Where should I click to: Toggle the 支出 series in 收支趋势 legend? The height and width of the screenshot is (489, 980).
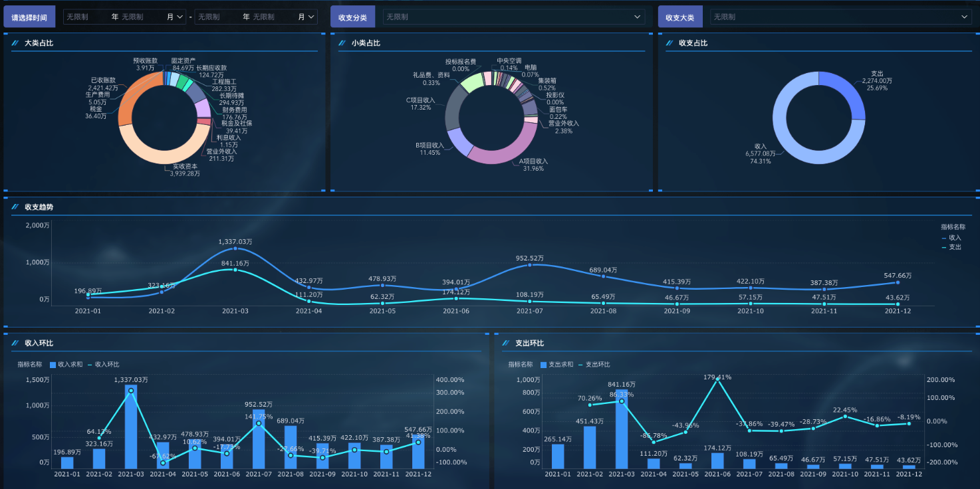click(951, 247)
